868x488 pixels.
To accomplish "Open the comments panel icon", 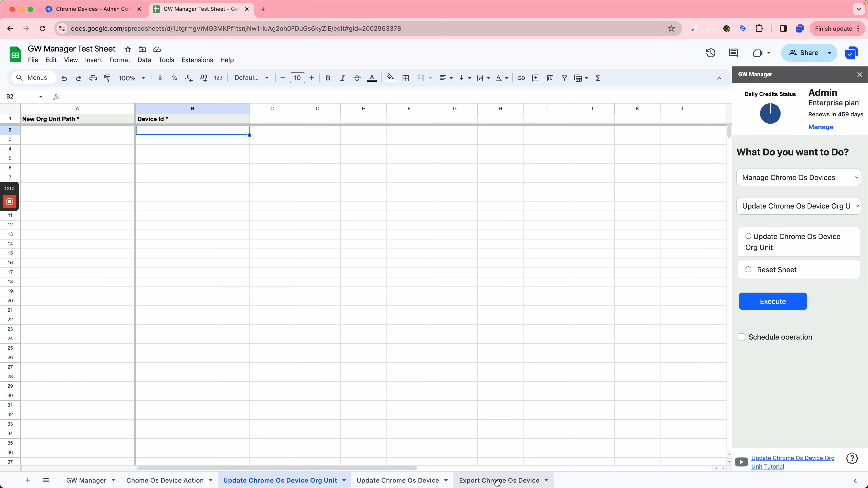I will pos(733,53).
